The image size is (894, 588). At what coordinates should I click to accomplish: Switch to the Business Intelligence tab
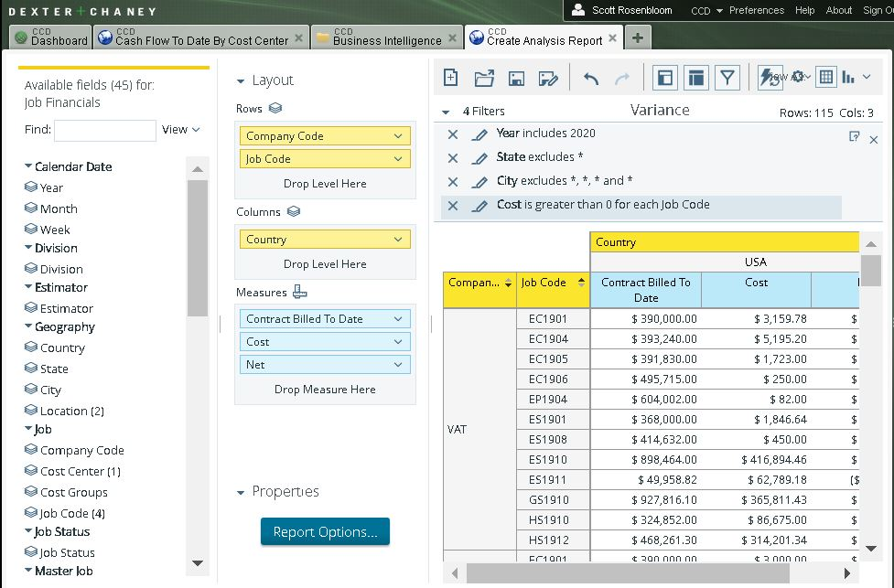(x=387, y=37)
